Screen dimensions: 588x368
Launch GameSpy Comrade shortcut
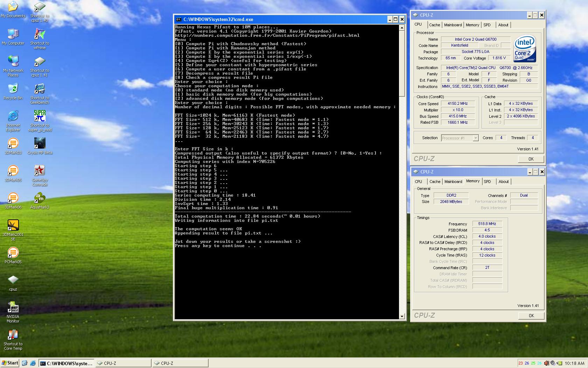coord(40,176)
